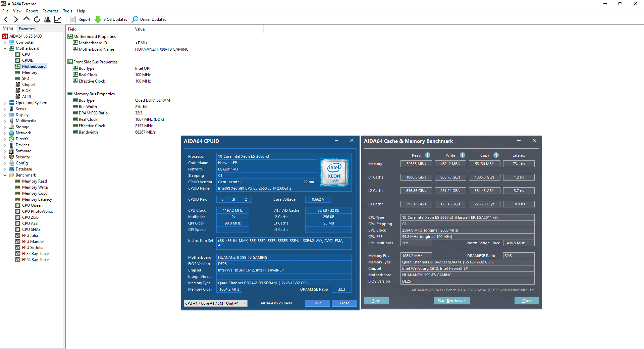Viewport: 644px width, 349px height.
Task: Click the Intel Xeon logo in CPUID window
Action: pyautogui.click(x=334, y=172)
